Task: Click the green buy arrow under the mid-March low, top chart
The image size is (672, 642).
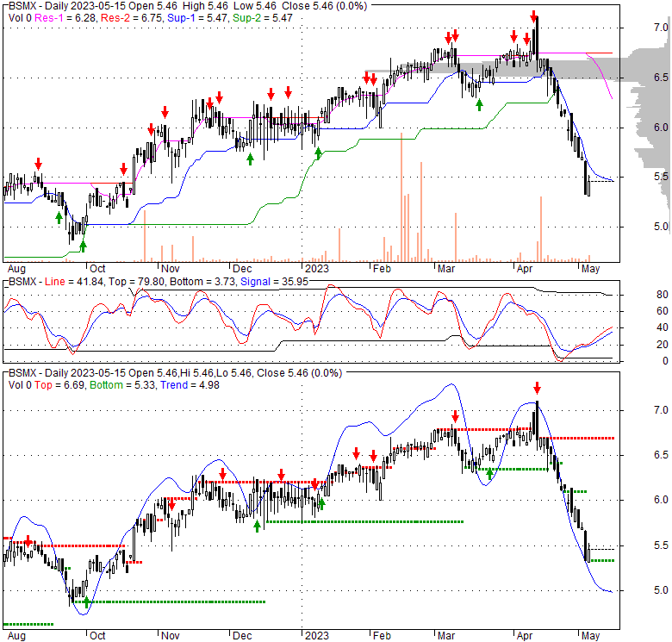Action: click(479, 104)
